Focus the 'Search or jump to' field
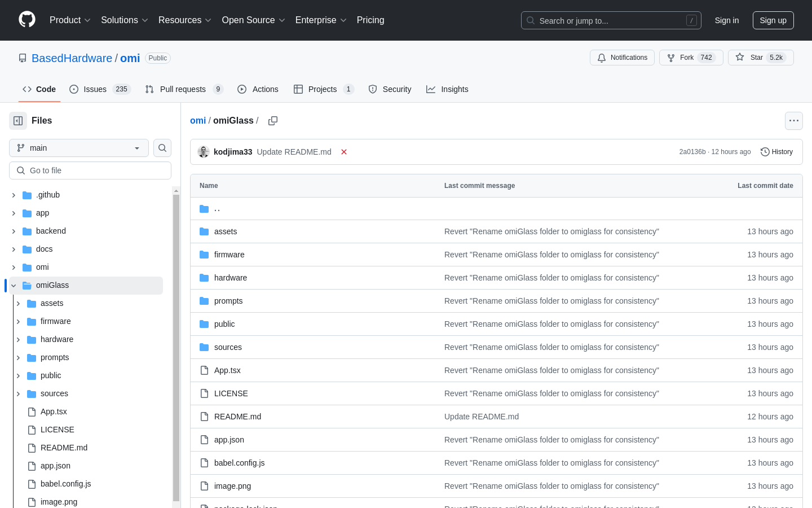Image resolution: width=812 pixels, height=508 pixels. click(x=611, y=20)
